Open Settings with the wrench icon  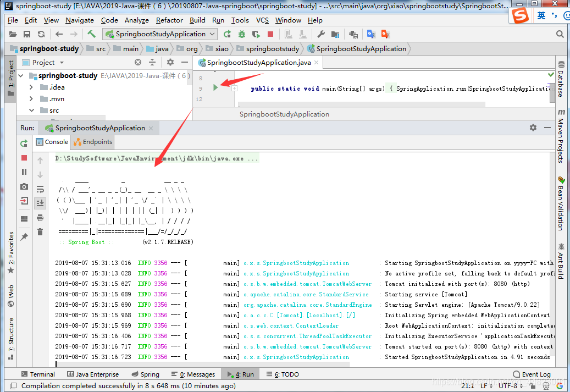pos(320,34)
